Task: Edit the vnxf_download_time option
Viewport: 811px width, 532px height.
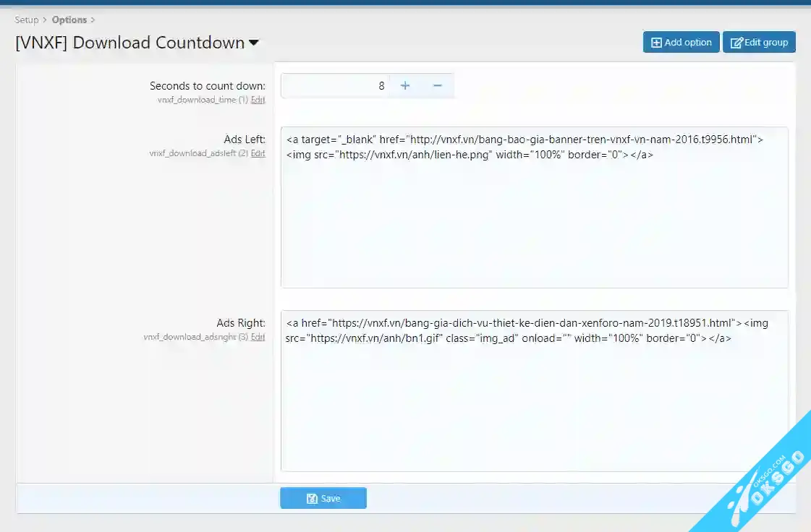Action: click(258, 100)
